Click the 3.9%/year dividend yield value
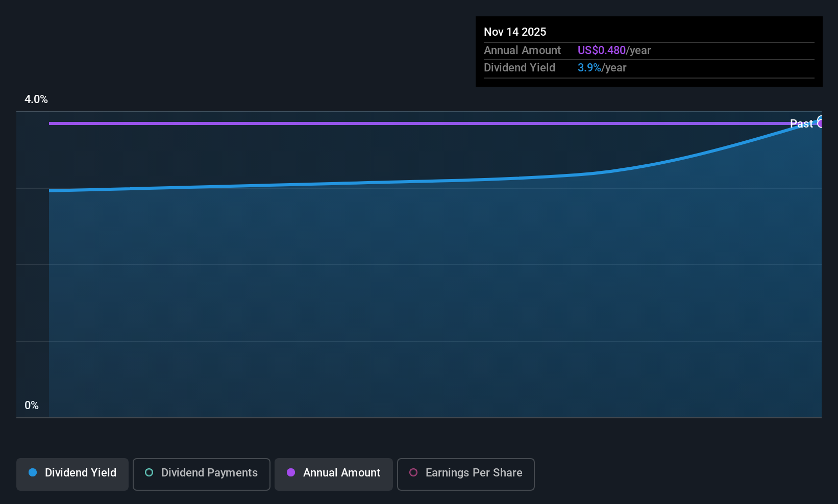838x504 pixels. pos(602,67)
